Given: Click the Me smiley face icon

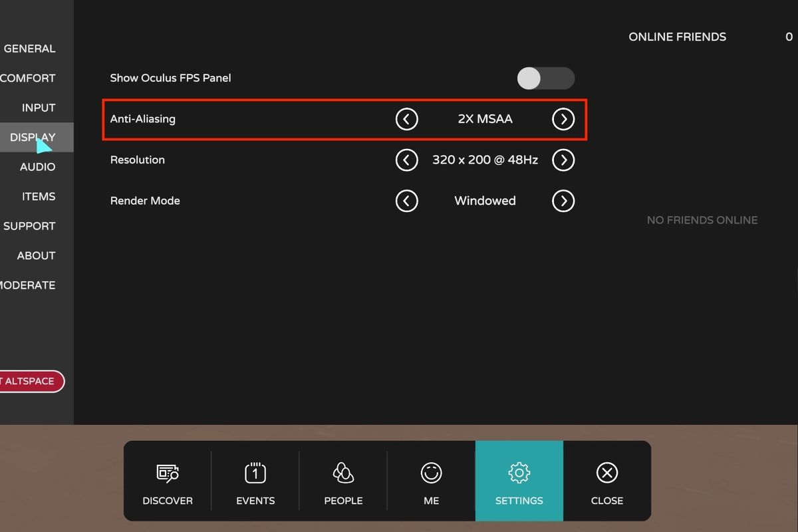Looking at the screenshot, I should [x=430, y=481].
